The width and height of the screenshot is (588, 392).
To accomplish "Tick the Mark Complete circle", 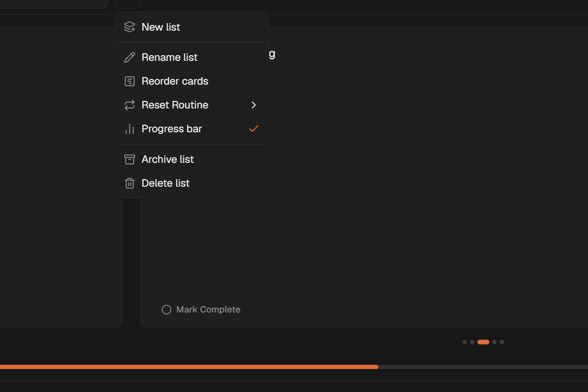I will 167,310.
